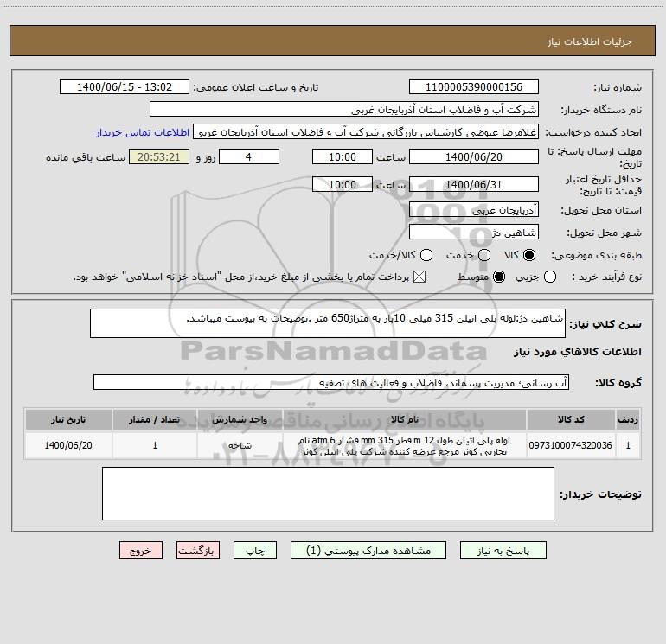
Task: Click the goods row number cell
Action: (628, 445)
